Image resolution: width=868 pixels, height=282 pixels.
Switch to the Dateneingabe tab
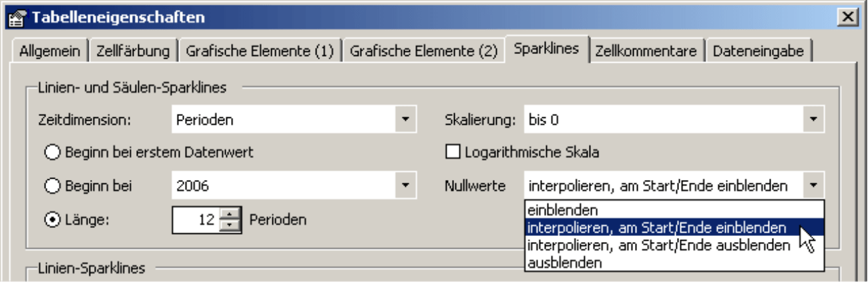(758, 51)
